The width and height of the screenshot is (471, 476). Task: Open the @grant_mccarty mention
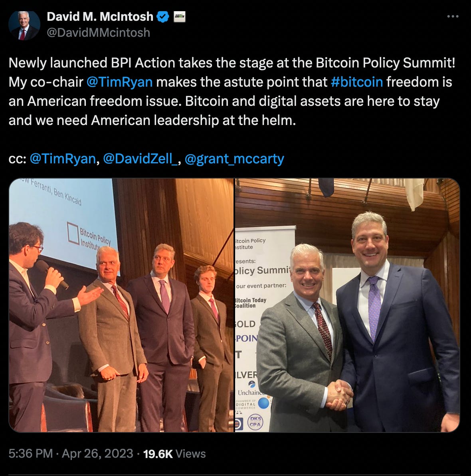pyautogui.click(x=234, y=159)
